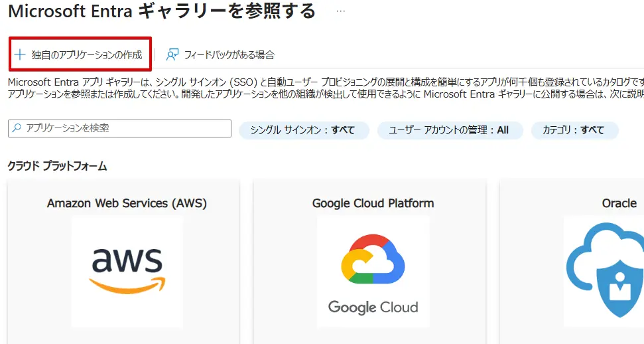
Task: Click the 独自のアプリケーションの作成 label
Action: [x=87, y=54]
